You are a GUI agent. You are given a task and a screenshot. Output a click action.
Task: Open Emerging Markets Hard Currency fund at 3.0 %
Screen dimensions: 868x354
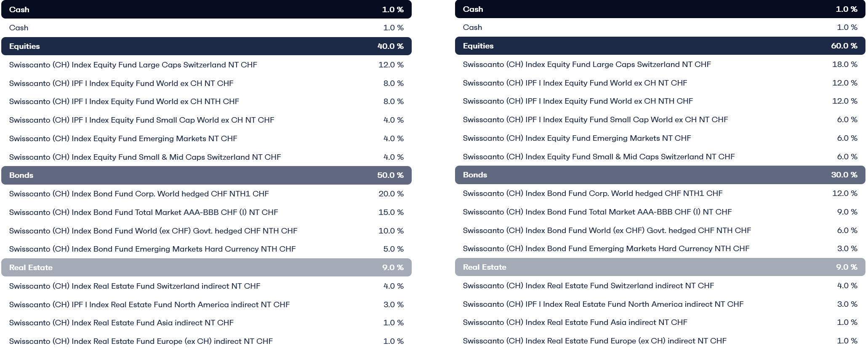point(606,249)
